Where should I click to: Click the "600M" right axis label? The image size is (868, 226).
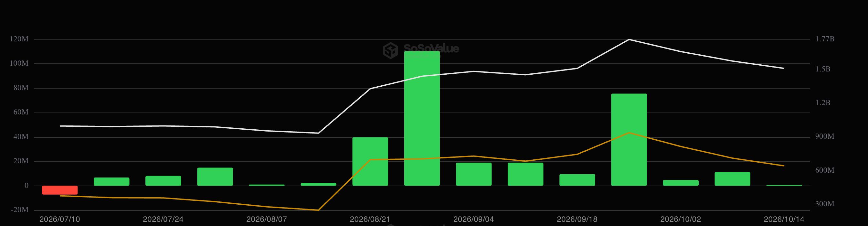[x=825, y=170]
